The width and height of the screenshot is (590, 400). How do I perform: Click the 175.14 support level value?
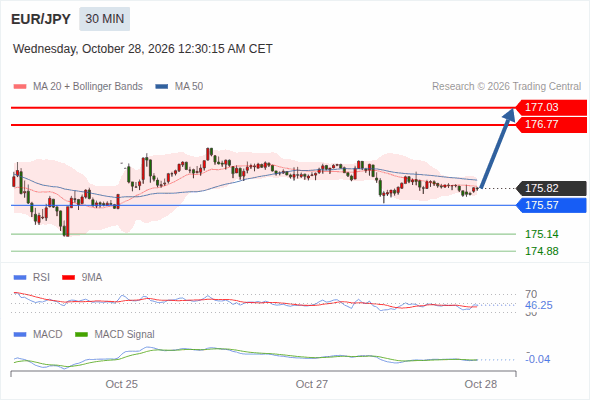(x=542, y=234)
